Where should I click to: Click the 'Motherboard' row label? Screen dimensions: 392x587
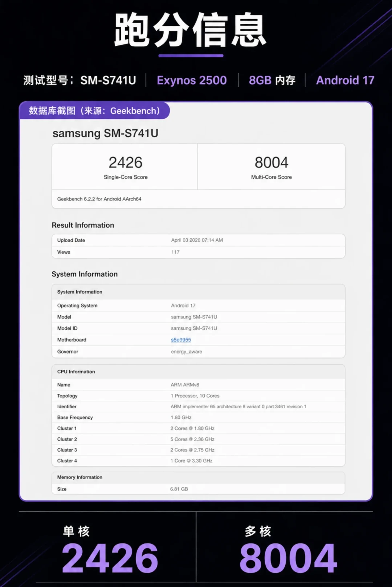[72, 340]
